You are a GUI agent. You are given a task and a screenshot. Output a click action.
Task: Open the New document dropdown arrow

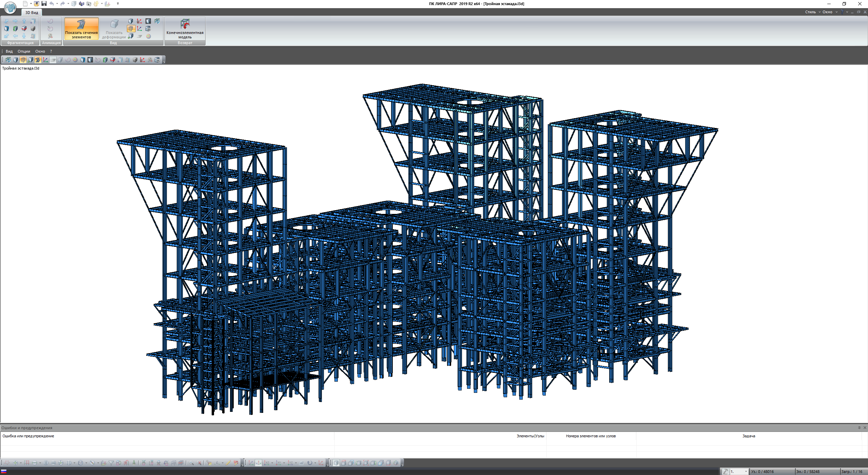31,4
